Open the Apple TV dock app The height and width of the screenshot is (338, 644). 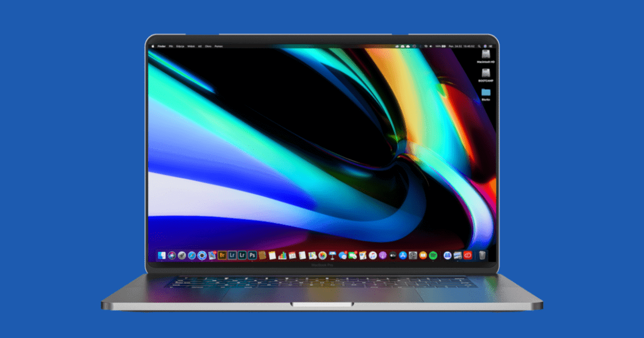(x=393, y=255)
